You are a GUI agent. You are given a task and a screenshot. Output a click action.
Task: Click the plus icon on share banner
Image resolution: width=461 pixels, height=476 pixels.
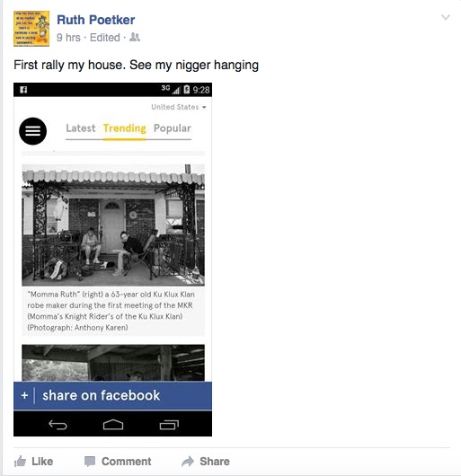click(x=24, y=395)
